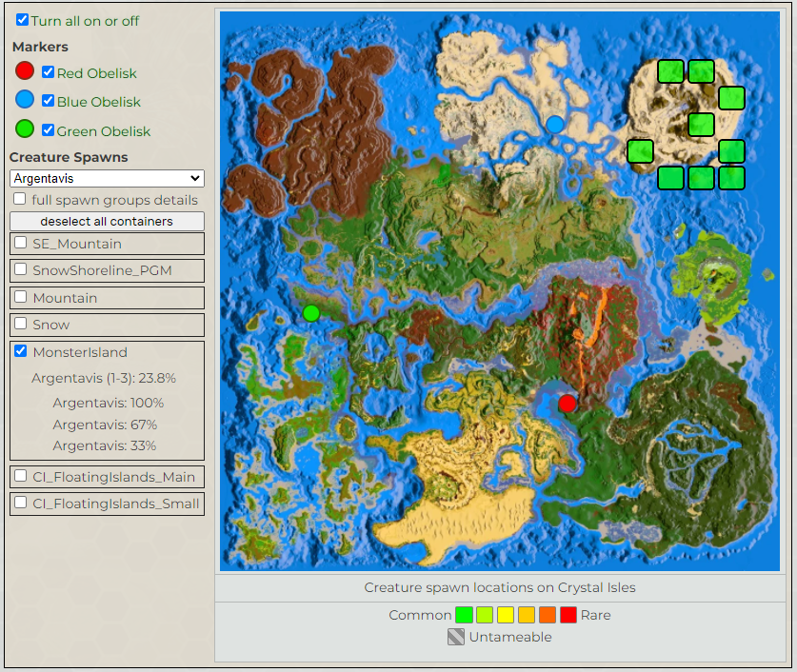
Task: Click the green circle icon beside Green Obelisk
Action: tap(25, 129)
